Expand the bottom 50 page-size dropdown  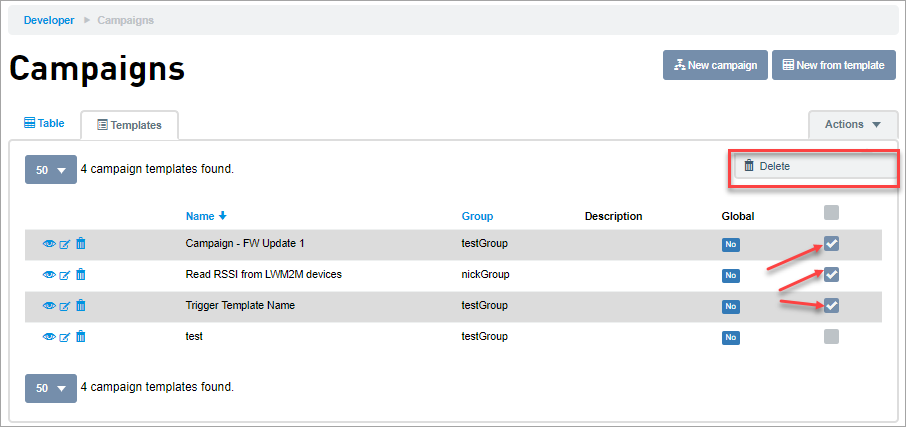coord(50,387)
